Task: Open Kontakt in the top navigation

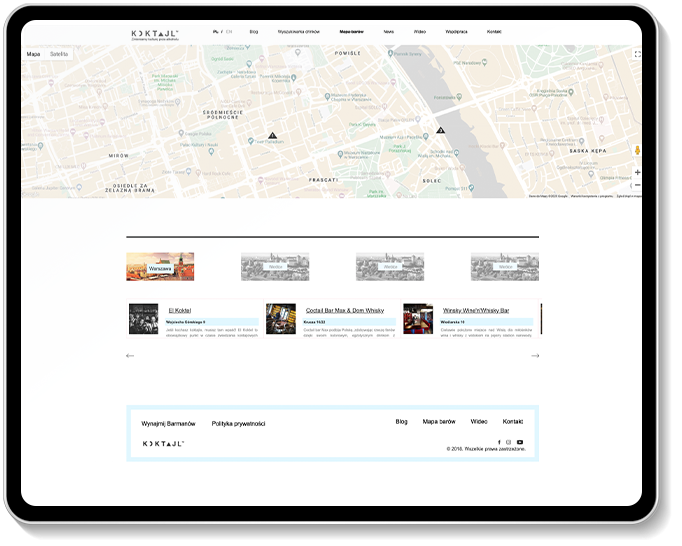Action: 494,32
